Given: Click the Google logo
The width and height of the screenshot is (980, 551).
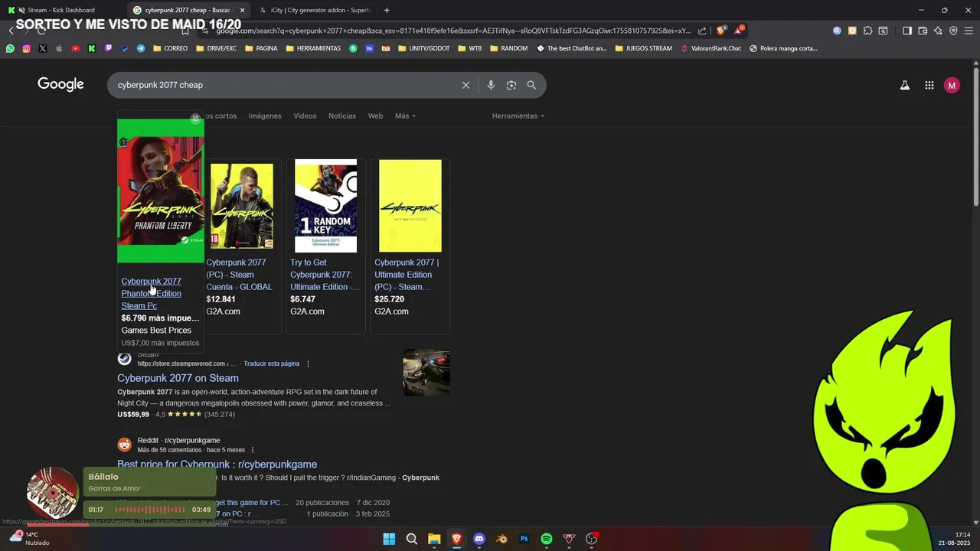Looking at the screenshot, I should click(60, 85).
